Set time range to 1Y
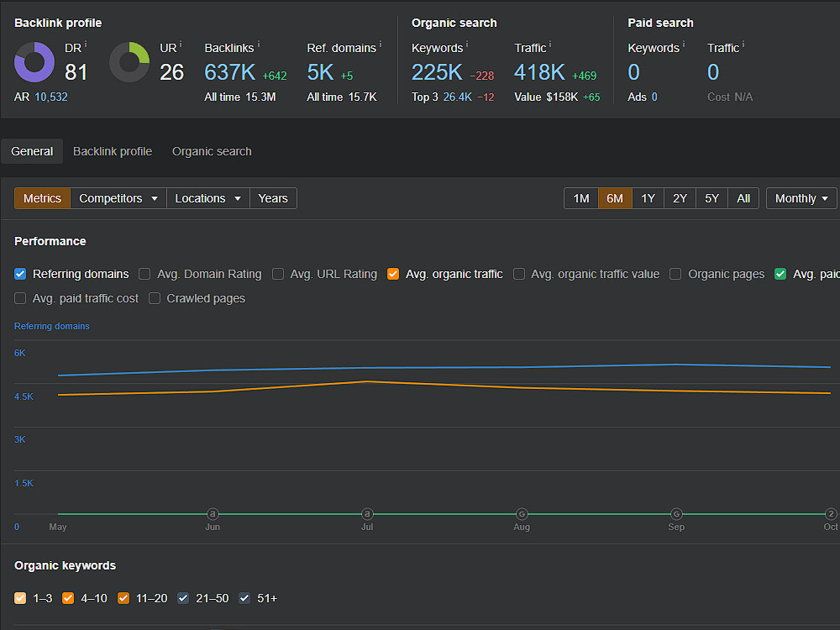Viewport: 840px width, 630px height. 648,198
